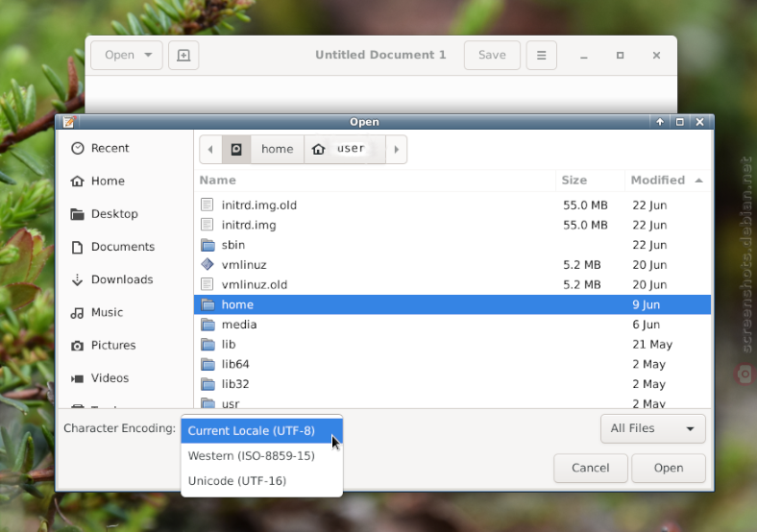The height and width of the screenshot is (532, 757).
Task: Click the Open button in the dialog
Action: click(669, 468)
